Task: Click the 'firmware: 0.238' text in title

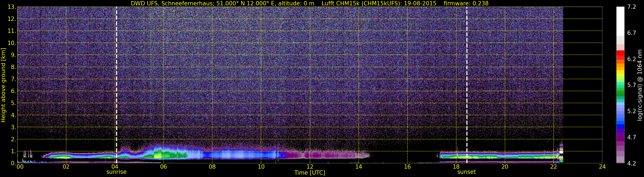Action: (466, 3)
